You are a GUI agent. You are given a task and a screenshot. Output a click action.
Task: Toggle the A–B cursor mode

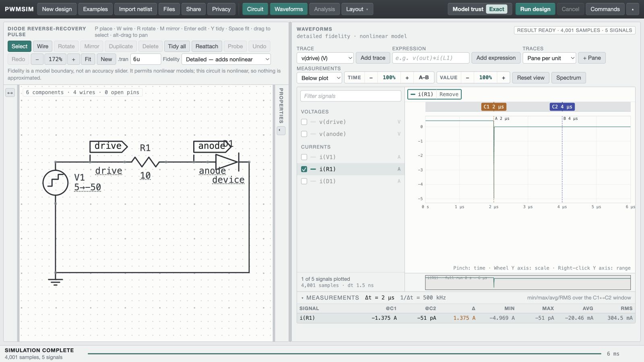click(424, 78)
